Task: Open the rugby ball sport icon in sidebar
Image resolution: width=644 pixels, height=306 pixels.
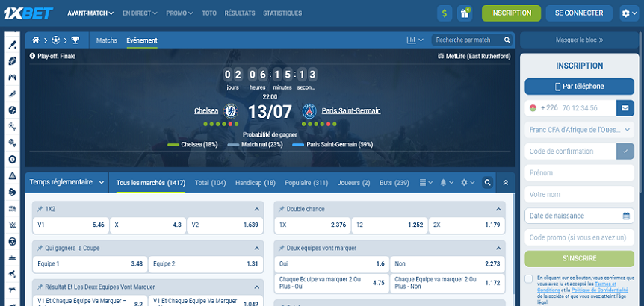Action: coord(12,61)
